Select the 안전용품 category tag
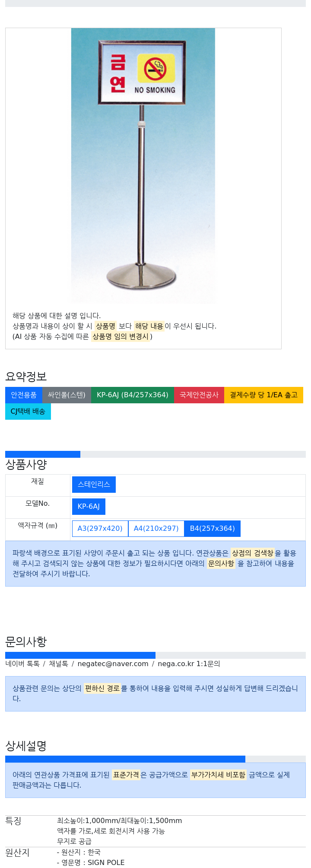 pos(24,395)
